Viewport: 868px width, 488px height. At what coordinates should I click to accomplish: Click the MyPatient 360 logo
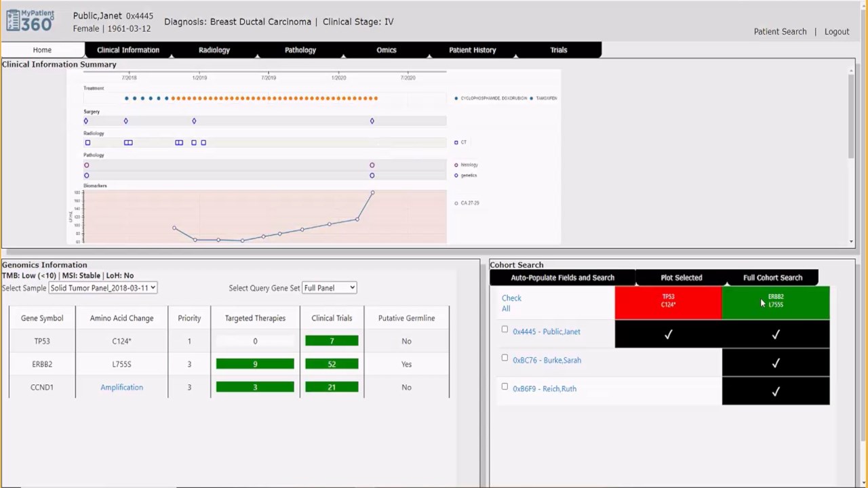pyautogui.click(x=31, y=20)
